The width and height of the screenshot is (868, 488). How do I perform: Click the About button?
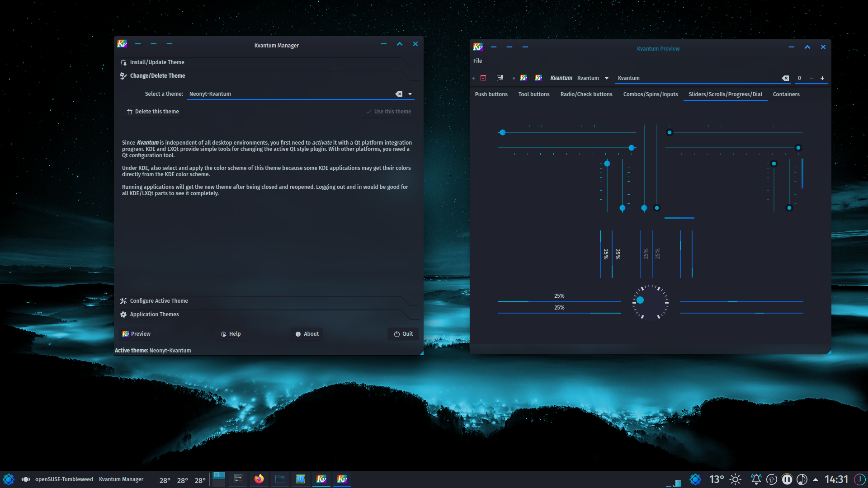coord(307,334)
